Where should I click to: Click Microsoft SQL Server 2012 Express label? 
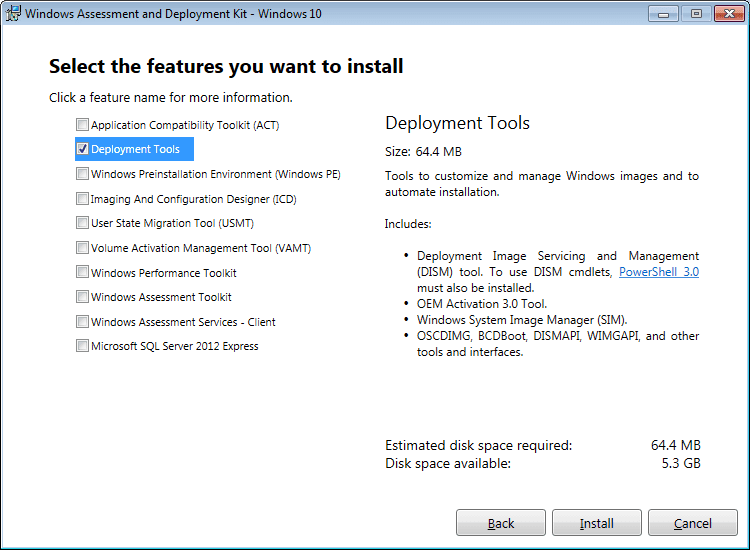click(175, 346)
